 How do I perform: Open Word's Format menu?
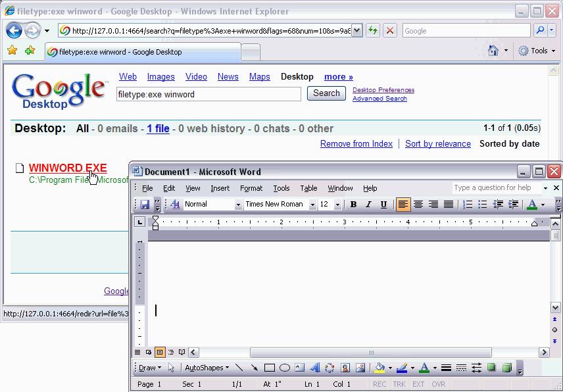[x=251, y=188]
